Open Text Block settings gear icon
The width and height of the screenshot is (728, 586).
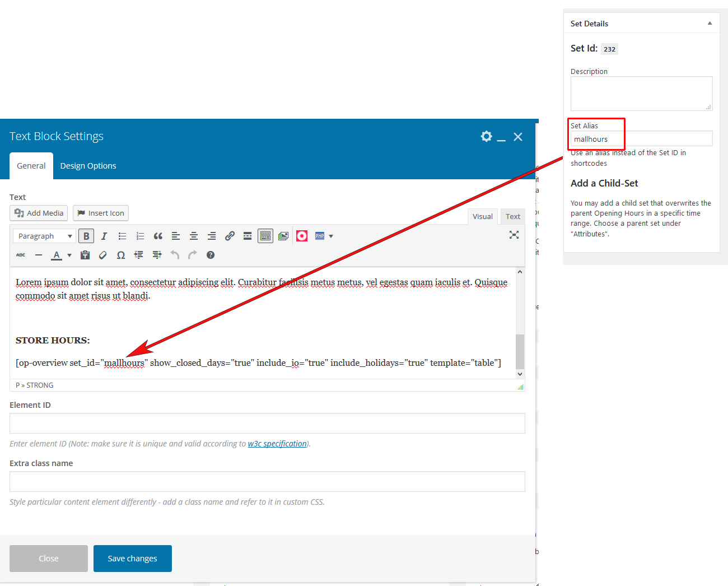pos(486,137)
